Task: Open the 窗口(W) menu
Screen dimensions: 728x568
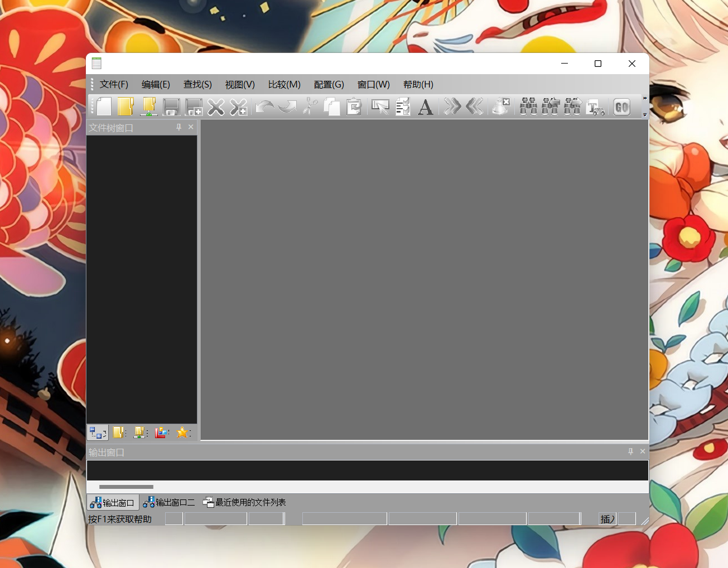Action: coord(373,85)
